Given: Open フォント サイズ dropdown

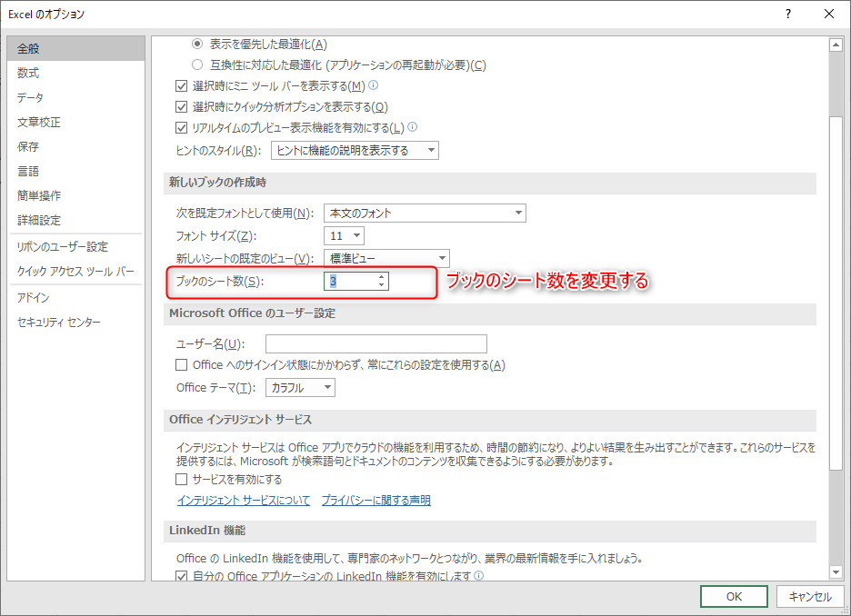Looking at the screenshot, I should tap(344, 236).
